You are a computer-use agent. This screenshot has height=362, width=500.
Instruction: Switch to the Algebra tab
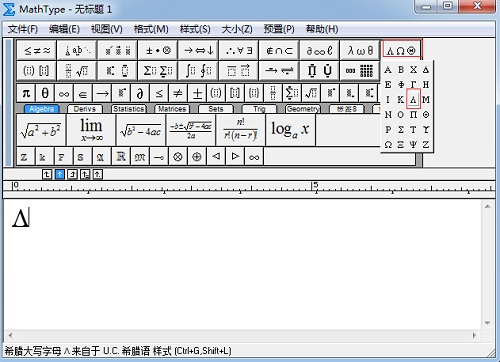(42, 109)
